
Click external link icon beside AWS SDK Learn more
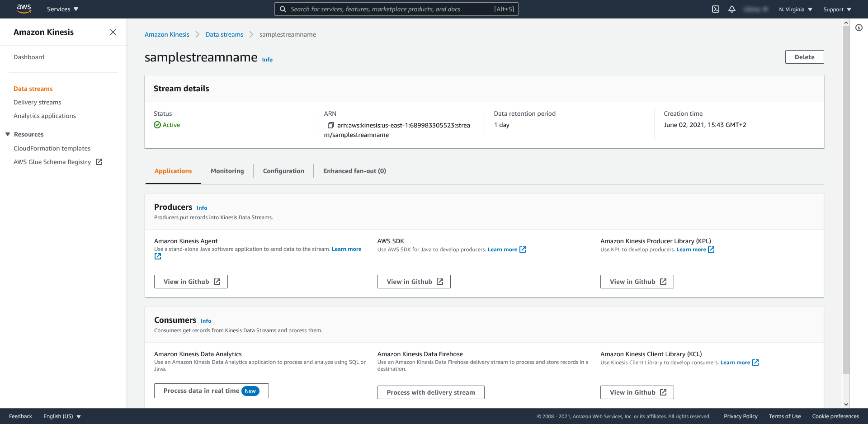click(523, 250)
